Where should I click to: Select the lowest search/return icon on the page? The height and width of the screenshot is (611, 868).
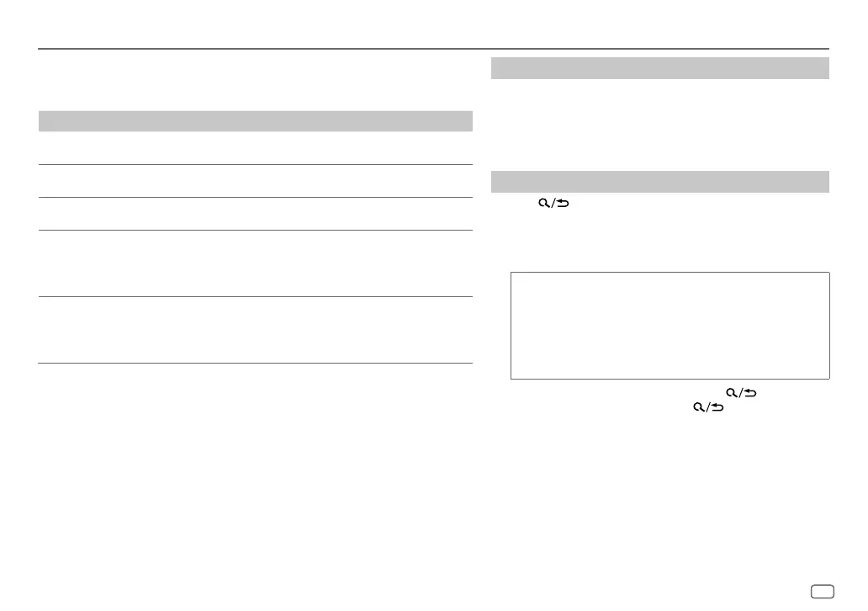708,407
